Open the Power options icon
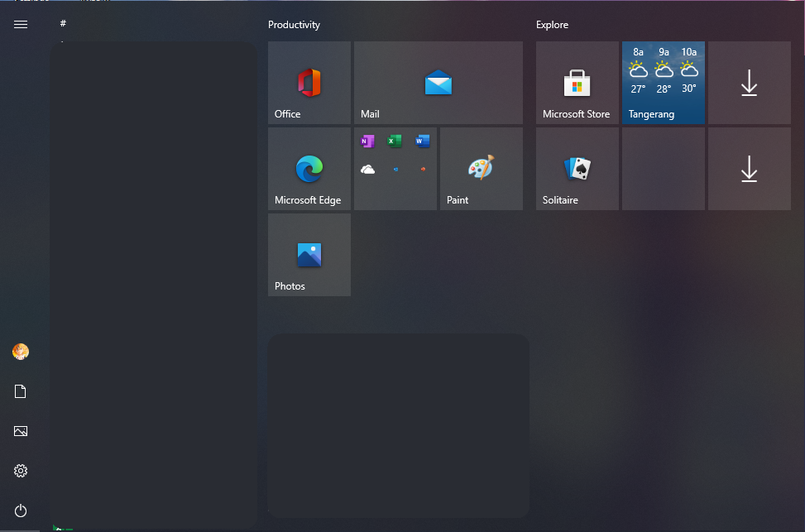 pyautogui.click(x=21, y=510)
